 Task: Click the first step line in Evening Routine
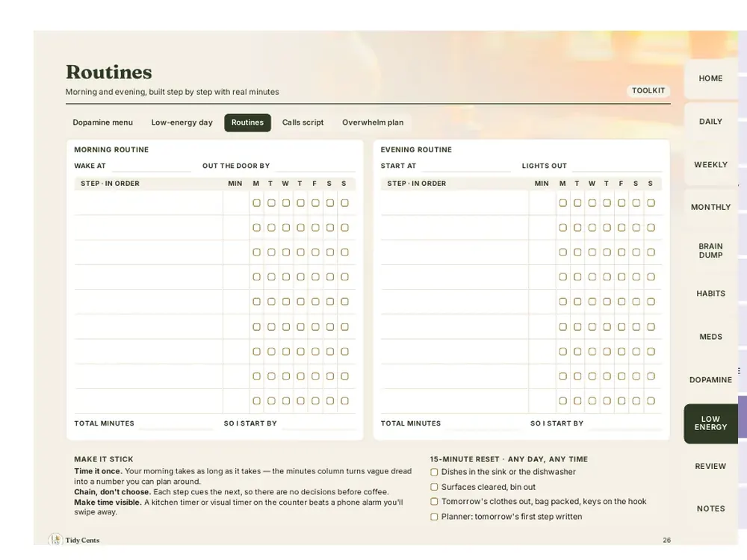[x=455, y=203]
